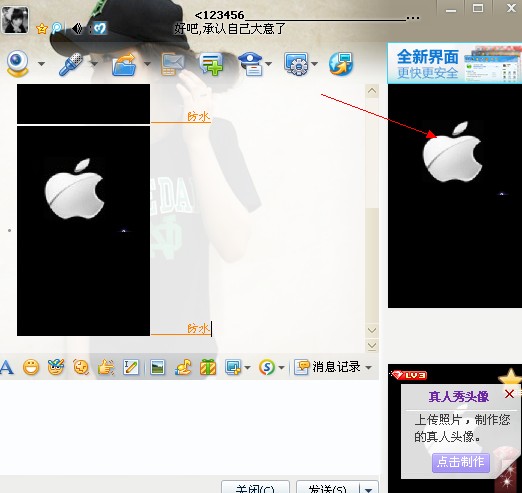Screen dimensions: 522x493
Task: Click the Sogou search S icon
Action: 267,367
